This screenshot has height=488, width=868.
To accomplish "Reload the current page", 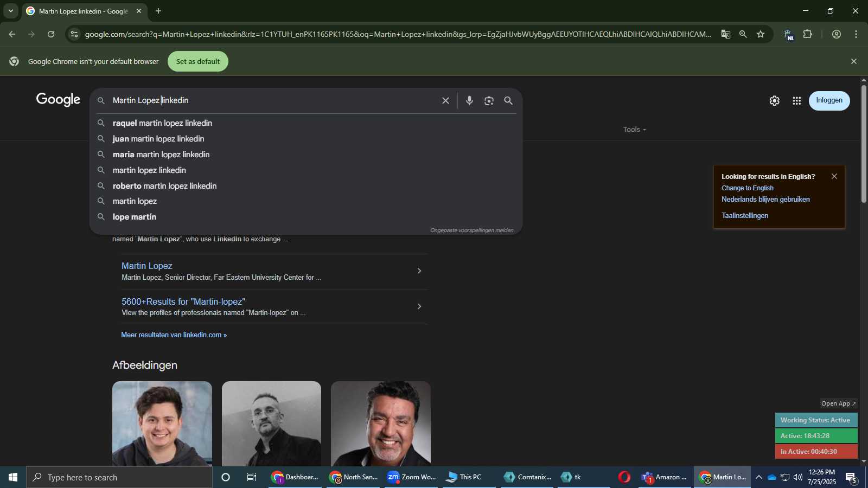I will coord(51,34).
